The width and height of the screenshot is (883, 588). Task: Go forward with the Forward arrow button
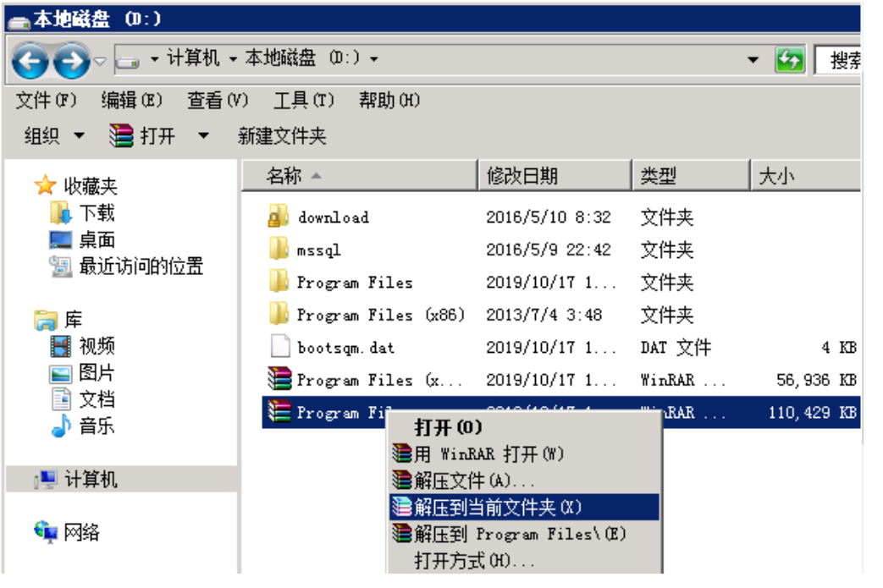[x=71, y=61]
